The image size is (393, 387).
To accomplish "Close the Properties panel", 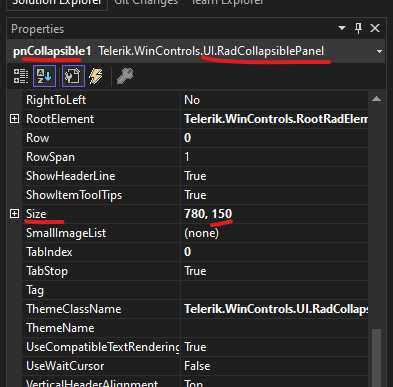I will tap(375, 28).
